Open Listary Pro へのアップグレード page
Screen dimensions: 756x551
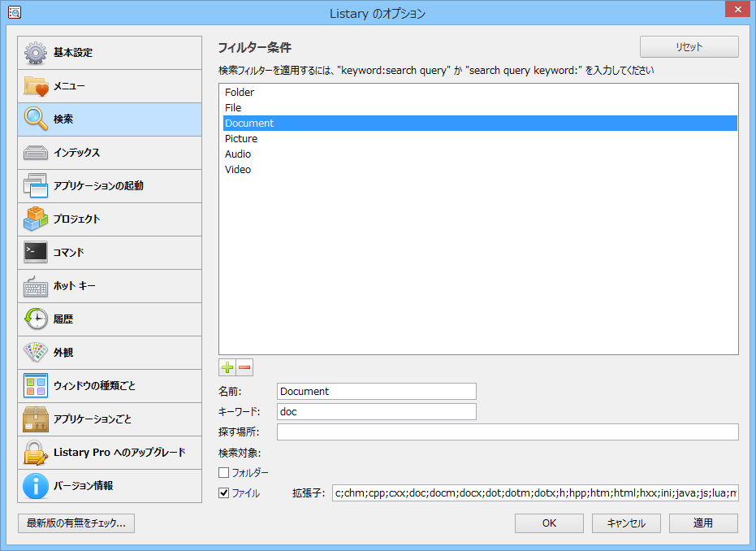[x=110, y=452]
